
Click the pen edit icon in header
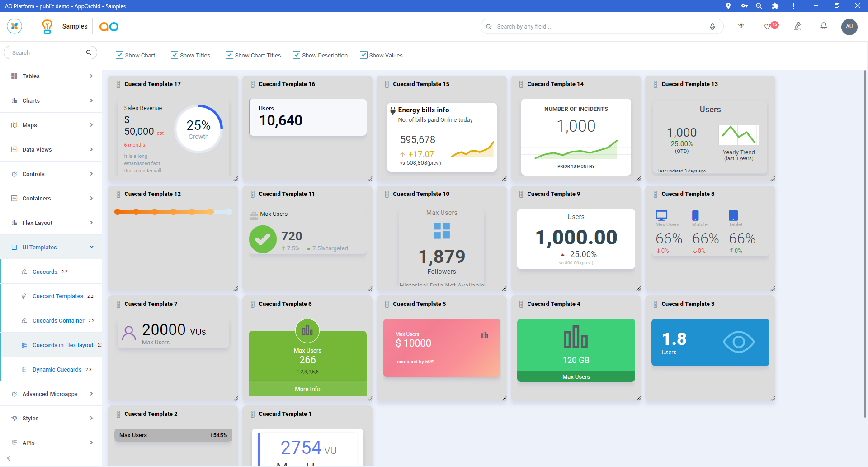pos(797,26)
